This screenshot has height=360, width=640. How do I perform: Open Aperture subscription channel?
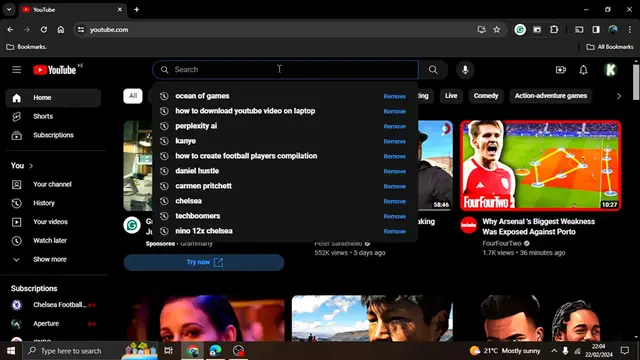point(53,324)
